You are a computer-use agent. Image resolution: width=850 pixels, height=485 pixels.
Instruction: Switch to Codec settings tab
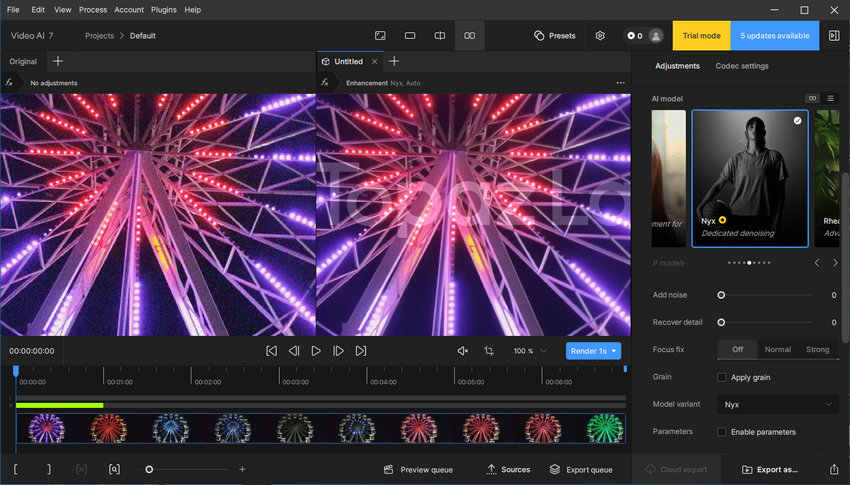pos(742,66)
